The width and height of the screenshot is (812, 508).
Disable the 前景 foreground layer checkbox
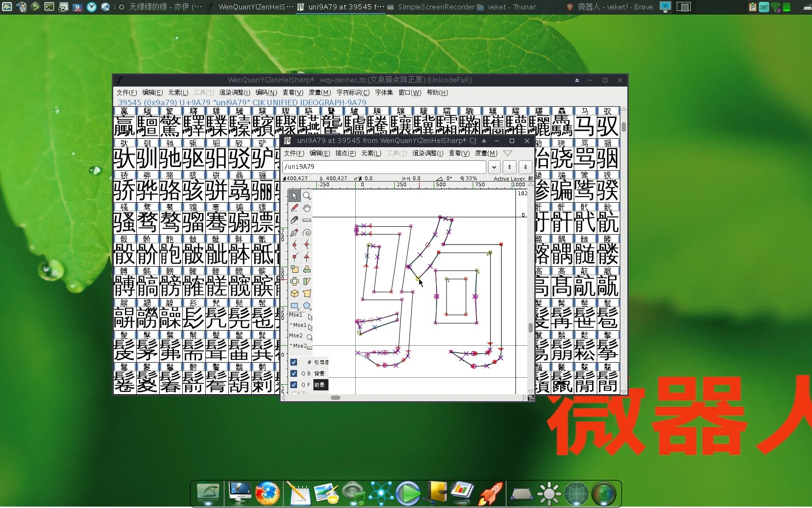pos(294,385)
